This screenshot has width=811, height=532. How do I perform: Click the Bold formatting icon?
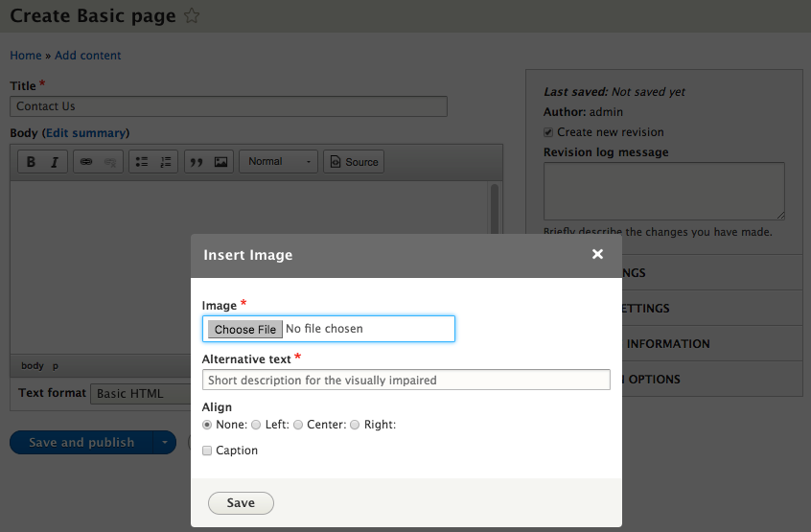tap(31, 162)
